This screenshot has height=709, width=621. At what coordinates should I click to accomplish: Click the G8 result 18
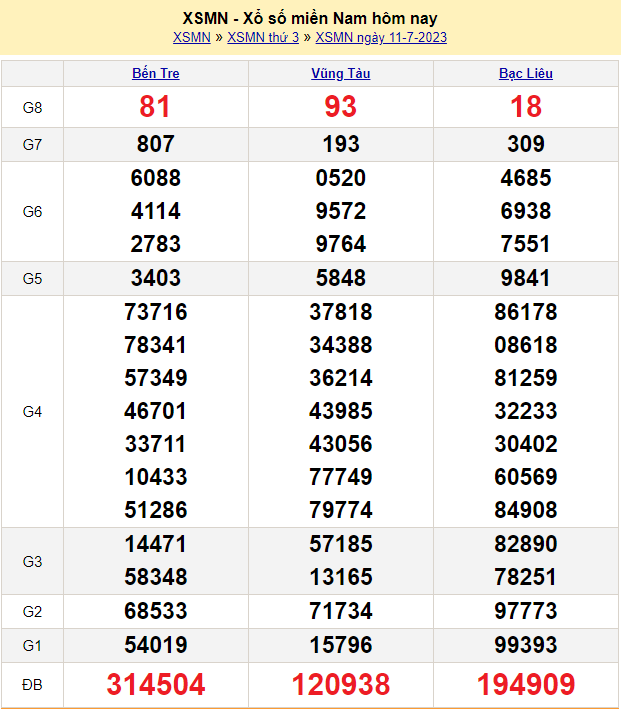coord(526,107)
